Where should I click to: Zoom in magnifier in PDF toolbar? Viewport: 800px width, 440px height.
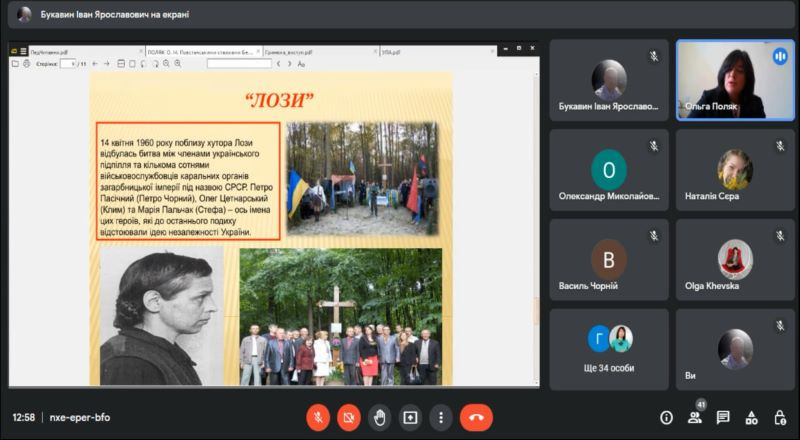[178, 64]
